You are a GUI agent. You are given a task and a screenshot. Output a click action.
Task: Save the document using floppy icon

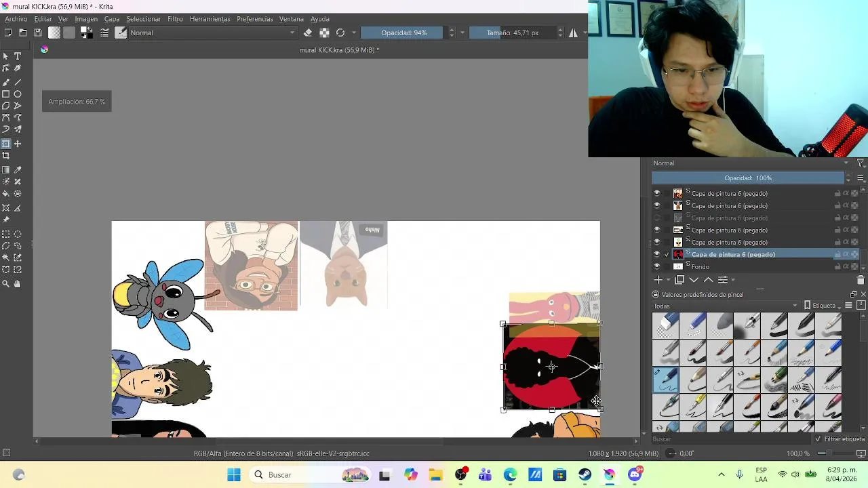[38, 33]
